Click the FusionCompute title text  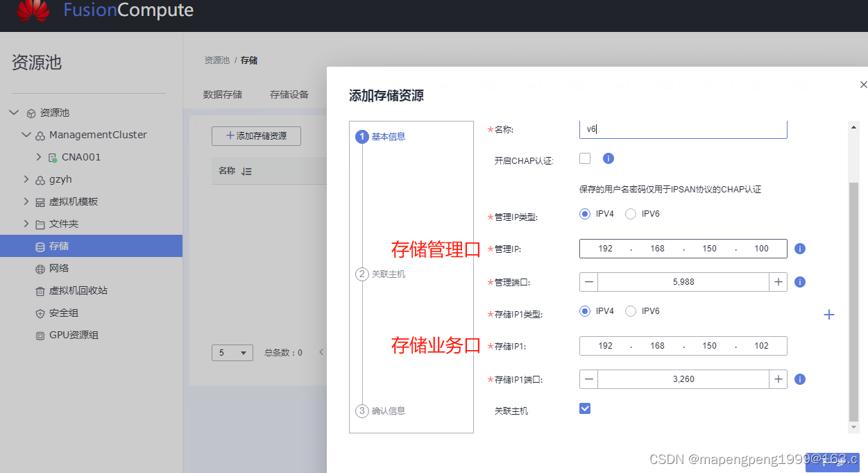pos(128,10)
